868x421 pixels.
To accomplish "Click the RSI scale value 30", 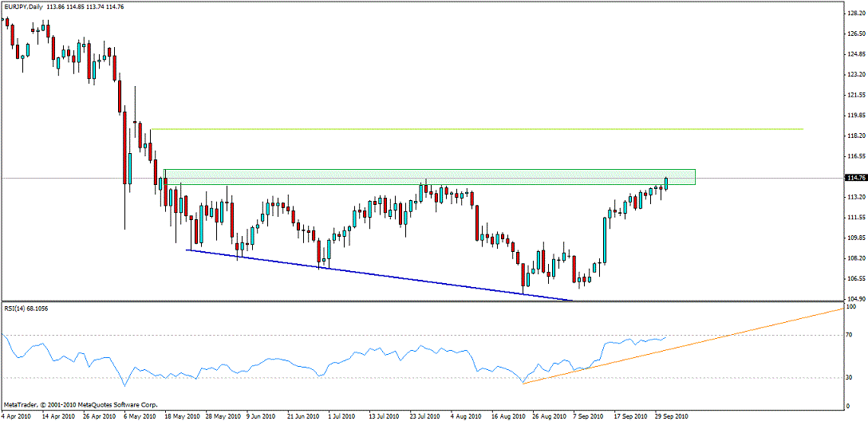I will pos(849,378).
